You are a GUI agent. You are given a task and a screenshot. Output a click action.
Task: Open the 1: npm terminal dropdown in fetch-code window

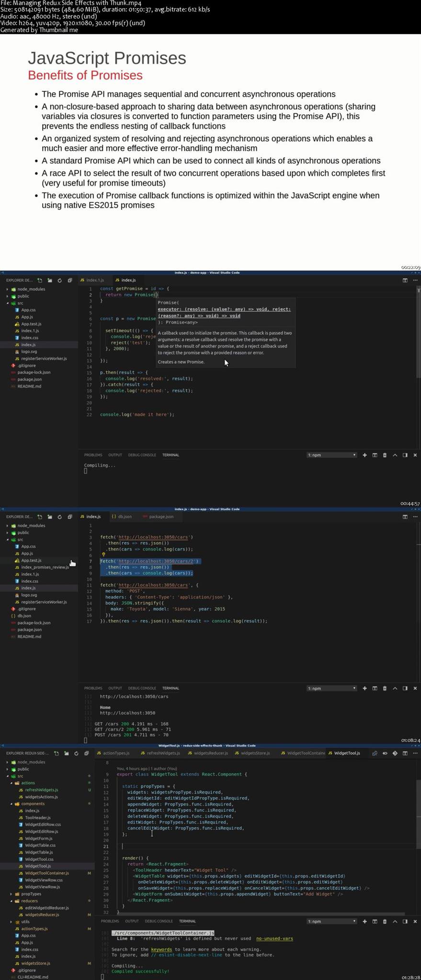[331, 688]
